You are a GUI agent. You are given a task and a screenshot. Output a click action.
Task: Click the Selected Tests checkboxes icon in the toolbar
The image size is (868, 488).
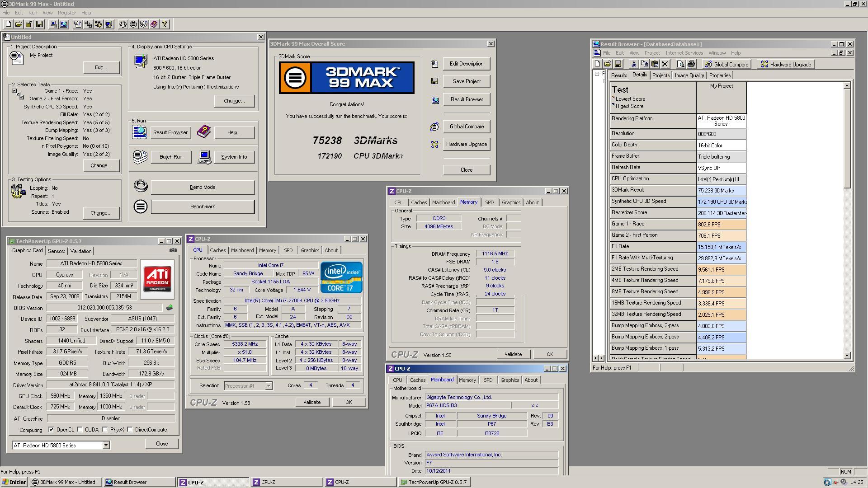pos(88,24)
